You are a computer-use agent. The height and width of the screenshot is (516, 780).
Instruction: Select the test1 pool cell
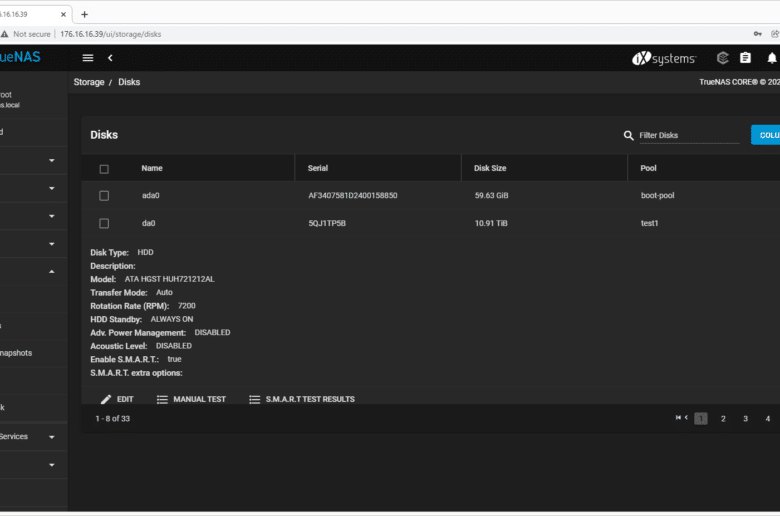coord(649,223)
